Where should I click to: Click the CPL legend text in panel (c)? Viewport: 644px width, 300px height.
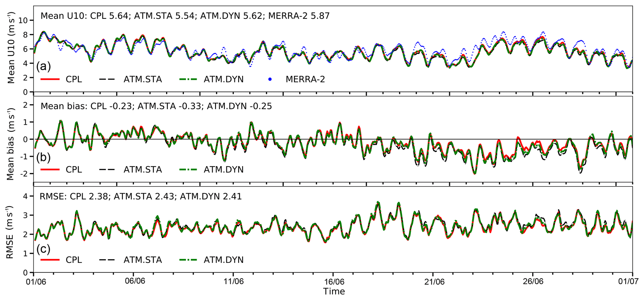[74, 260]
